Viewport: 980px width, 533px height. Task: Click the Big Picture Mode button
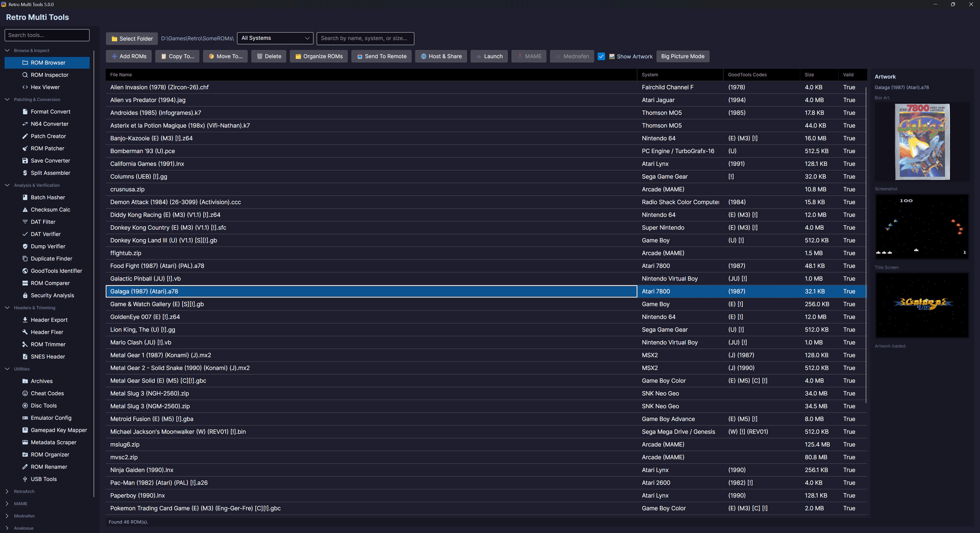(x=682, y=57)
